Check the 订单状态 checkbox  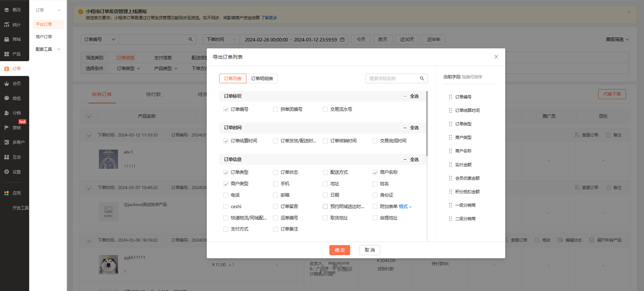click(276, 172)
